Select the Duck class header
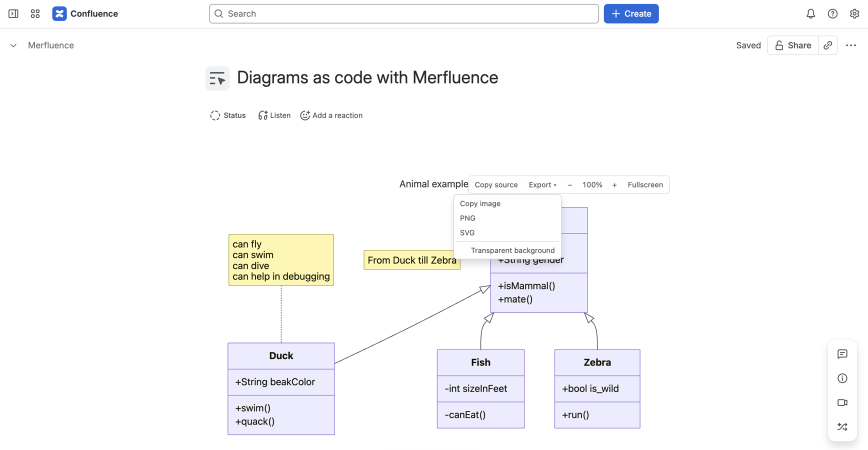The height and width of the screenshot is (450, 868). coord(281,356)
